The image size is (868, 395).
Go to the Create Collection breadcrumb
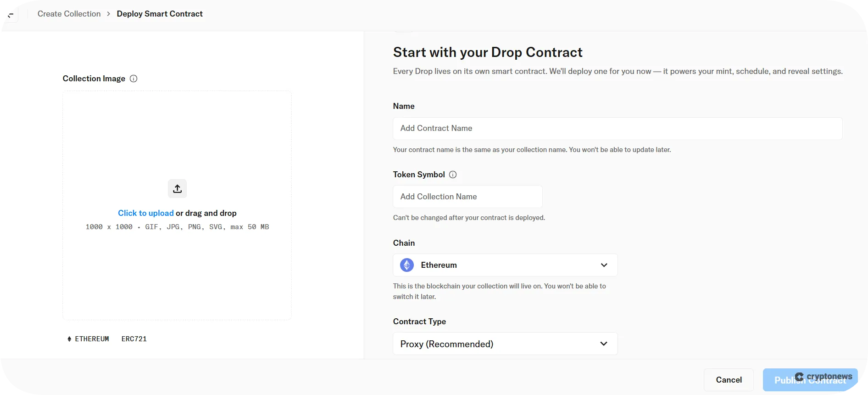pos(69,14)
